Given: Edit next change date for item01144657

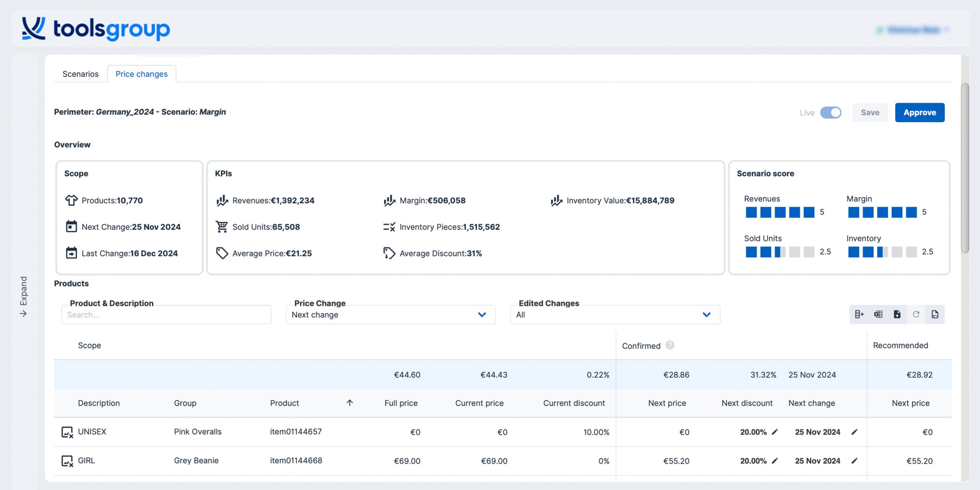Looking at the screenshot, I should 854,432.
